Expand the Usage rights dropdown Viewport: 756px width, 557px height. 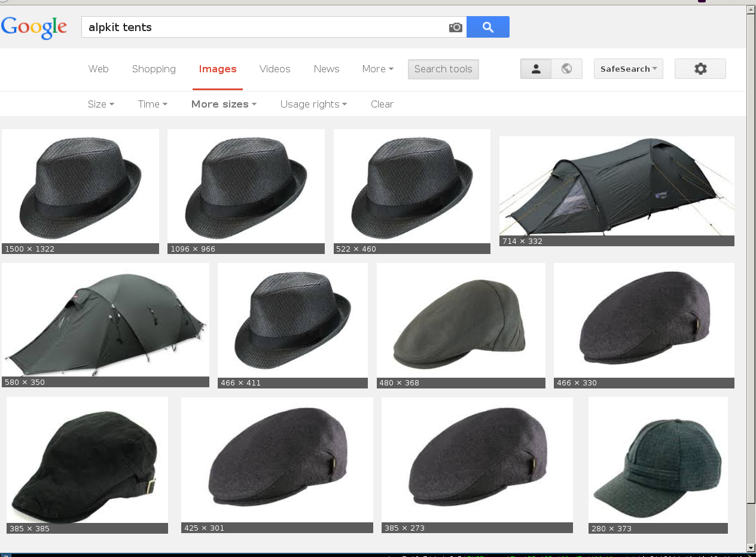pos(313,104)
